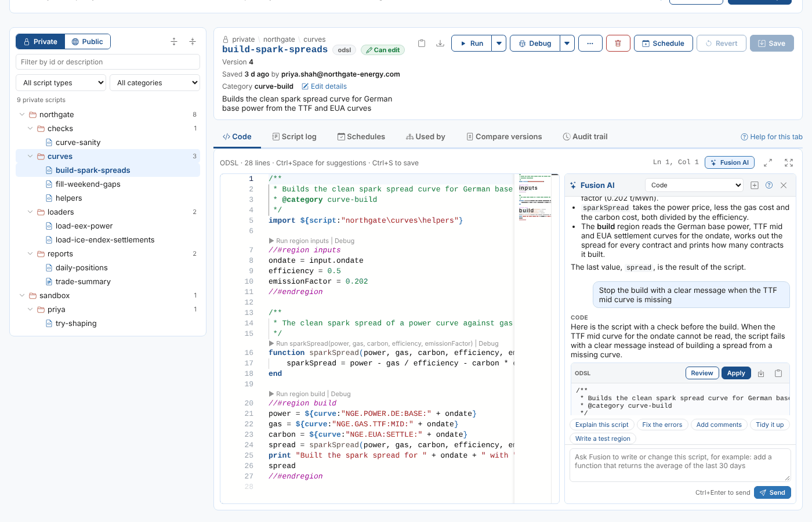Apply the Fusion AI suggested code
The image size is (812, 522).
[736, 374]
